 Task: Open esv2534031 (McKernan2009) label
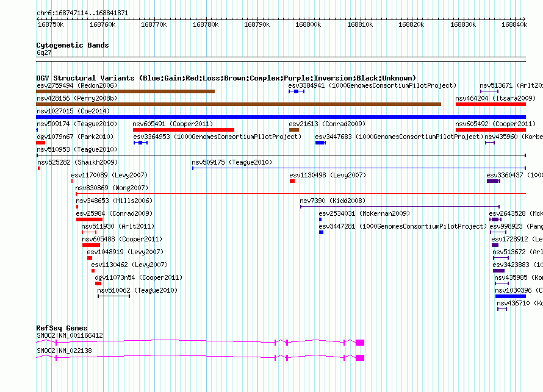[364, 213]
